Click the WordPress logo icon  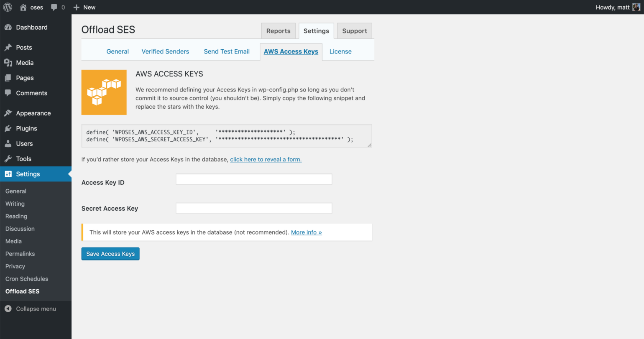point(8,7)
